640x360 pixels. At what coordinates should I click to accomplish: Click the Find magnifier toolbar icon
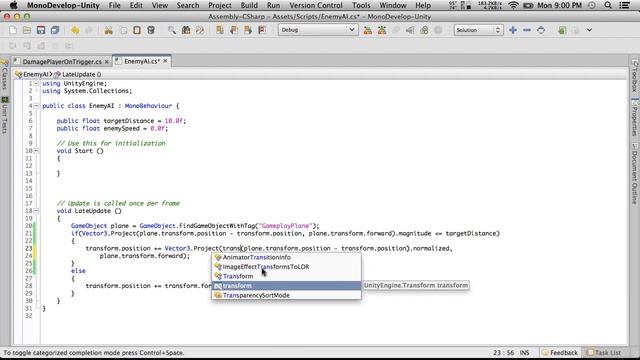pyautogui.click(x=172, y=30)
